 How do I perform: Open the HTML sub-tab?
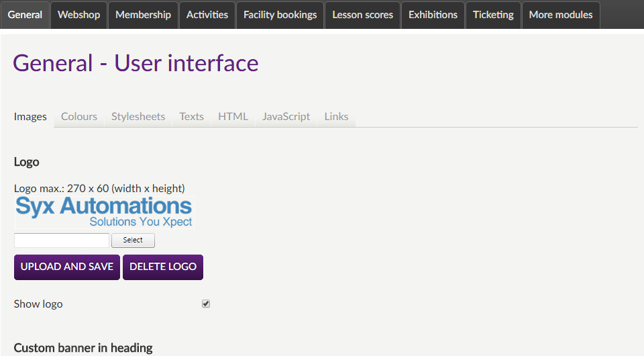[233, 117]
